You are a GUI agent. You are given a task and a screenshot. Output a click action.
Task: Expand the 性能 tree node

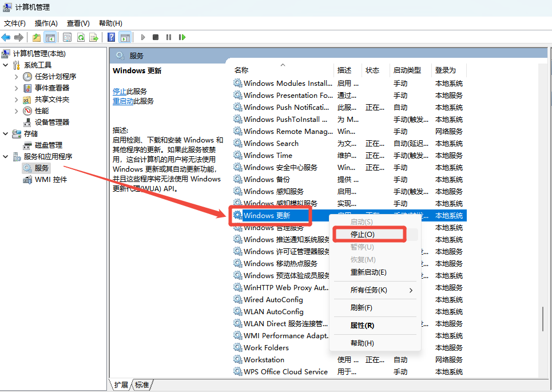(16, 111)
